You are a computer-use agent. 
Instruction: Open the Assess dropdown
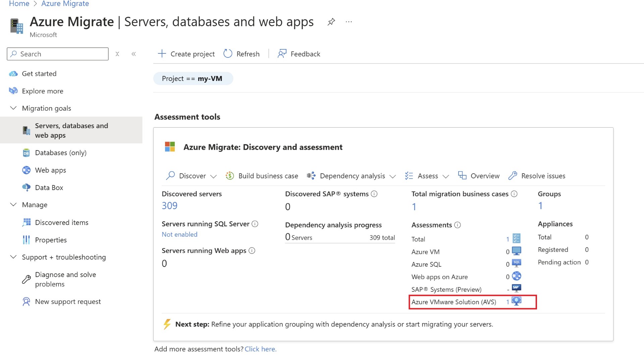[427, 176]
